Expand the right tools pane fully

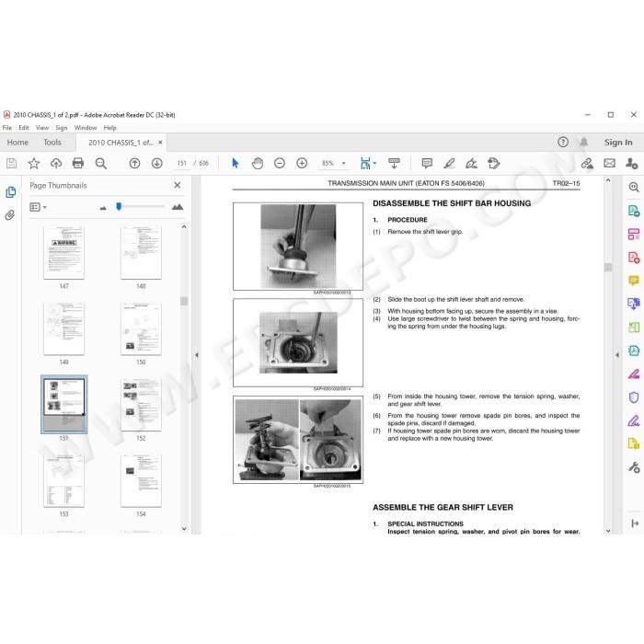635,523
